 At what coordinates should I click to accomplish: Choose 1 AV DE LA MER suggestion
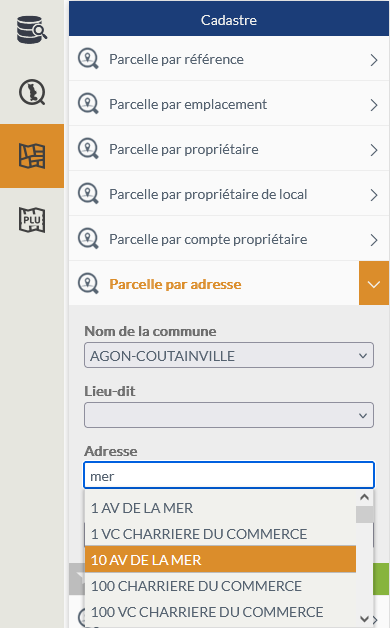pyautogui.click(x=220, y=508)
